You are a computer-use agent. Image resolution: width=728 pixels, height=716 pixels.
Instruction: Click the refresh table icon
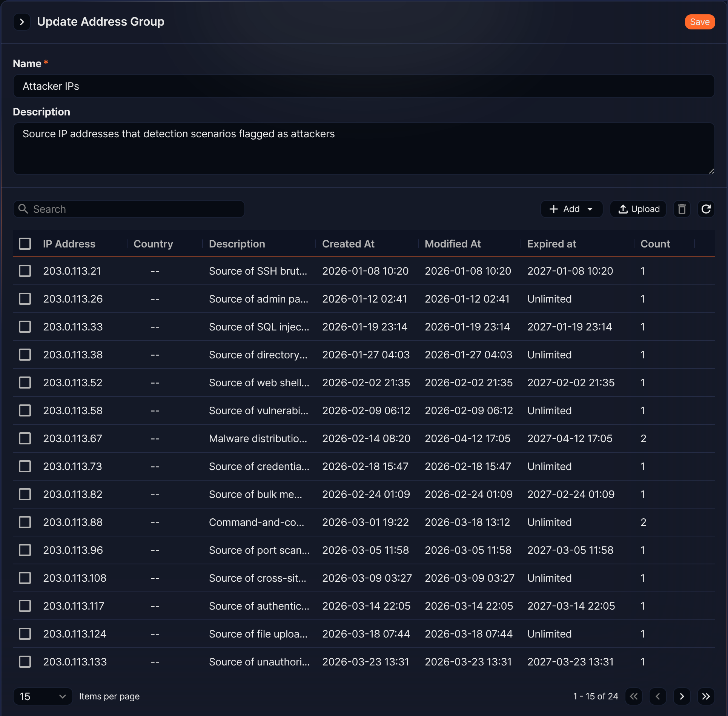pos(706,209)
